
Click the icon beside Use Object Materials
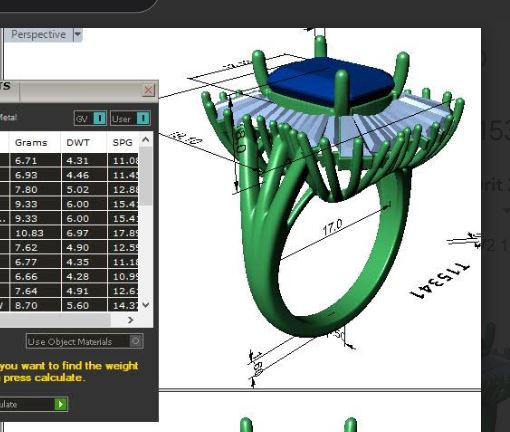(136, 341)
